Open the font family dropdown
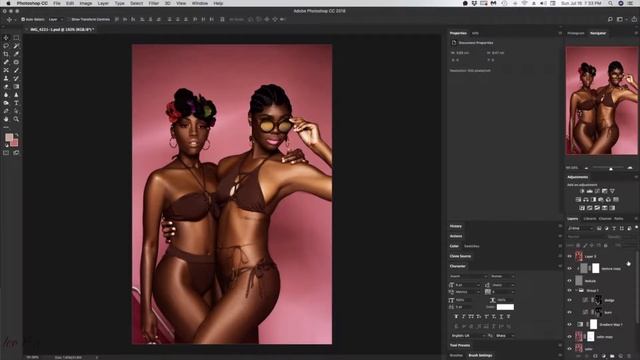The image size is (640, 360). click(468, 276)
